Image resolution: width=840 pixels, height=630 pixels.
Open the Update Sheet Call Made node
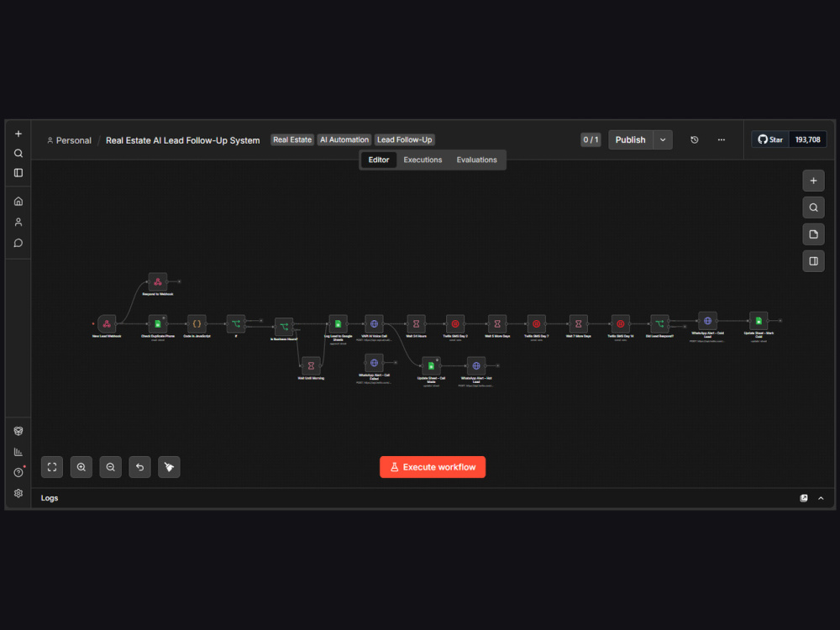pyautogui.click(x=431, y=365)
